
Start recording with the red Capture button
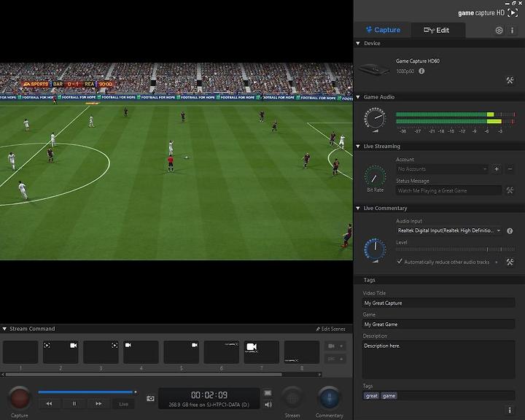20,398
